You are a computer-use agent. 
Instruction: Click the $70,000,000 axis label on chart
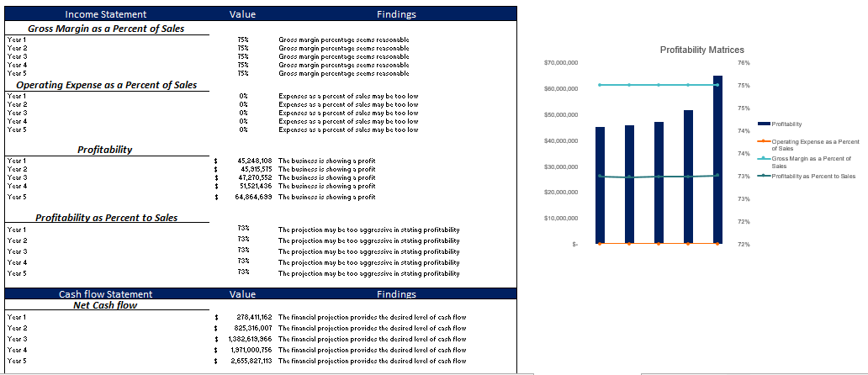560,63
